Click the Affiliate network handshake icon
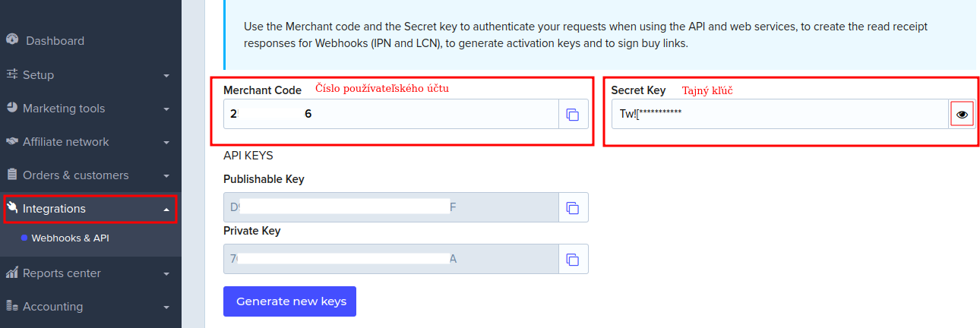This screenshot has width=980, height=328. click(x=12, y=141)
